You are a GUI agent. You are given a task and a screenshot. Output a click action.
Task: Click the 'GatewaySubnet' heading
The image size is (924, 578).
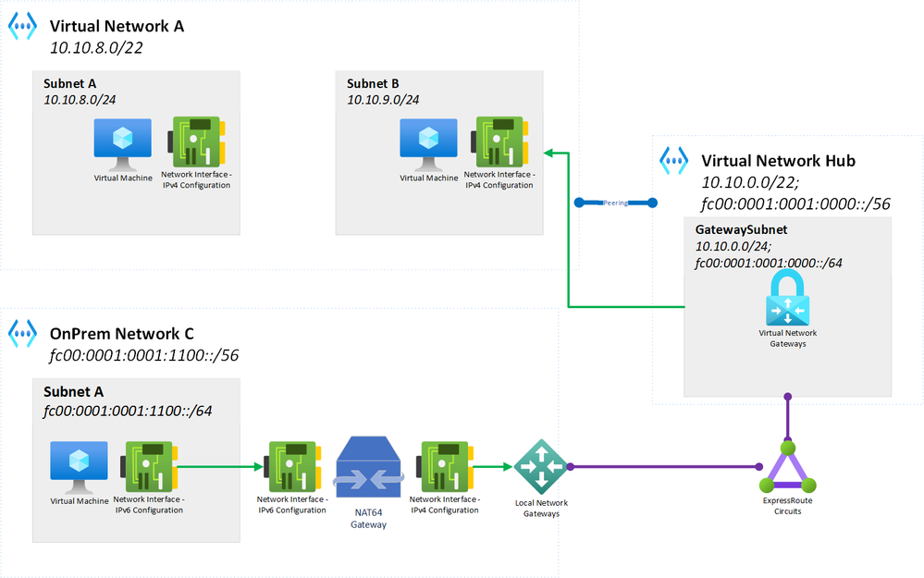[741, 229]
